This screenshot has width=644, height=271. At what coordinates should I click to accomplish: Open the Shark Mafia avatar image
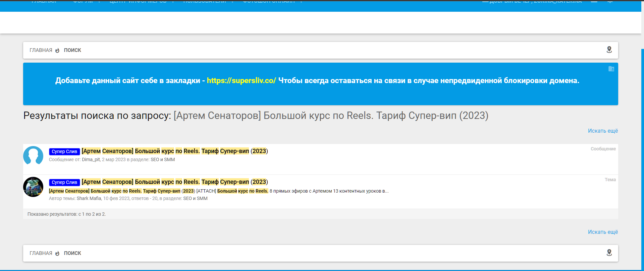33,187
